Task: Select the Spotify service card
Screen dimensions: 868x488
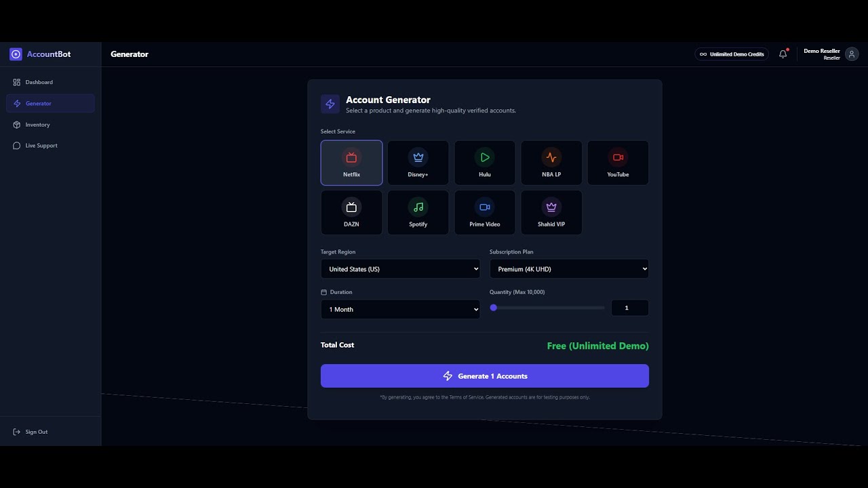Action: [418, 212]
